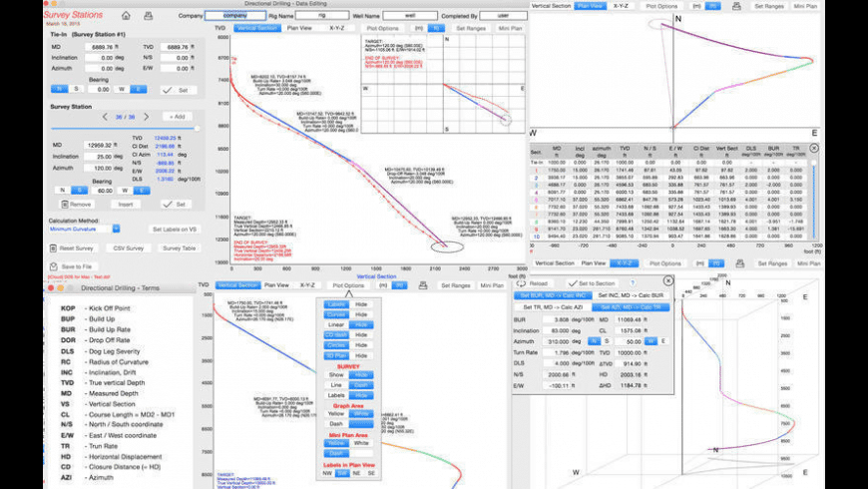Viewport: 868px width, 489px height.
Task: Select SW for Labels in Plan View
Action: click(x=342, y=473)
